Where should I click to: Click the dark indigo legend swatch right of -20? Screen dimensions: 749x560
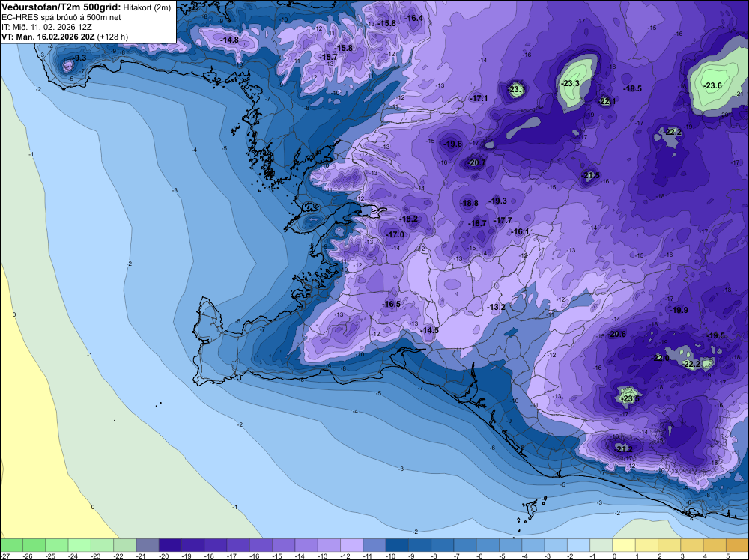pos(171,545)
